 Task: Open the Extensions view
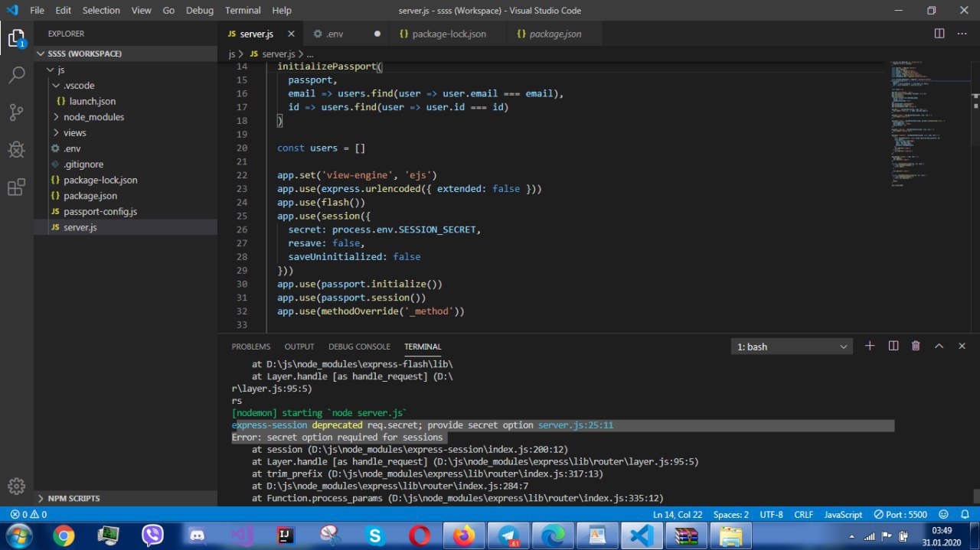[16, 187]
